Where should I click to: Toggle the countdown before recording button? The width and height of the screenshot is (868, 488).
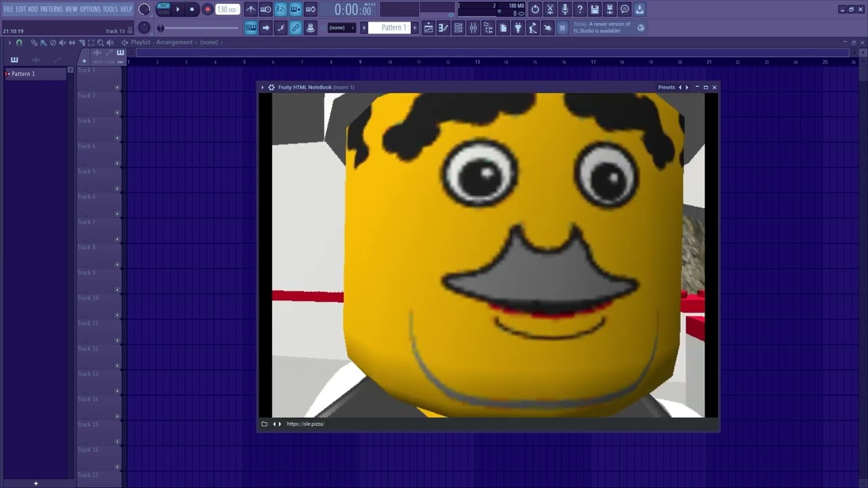[281, 9]
